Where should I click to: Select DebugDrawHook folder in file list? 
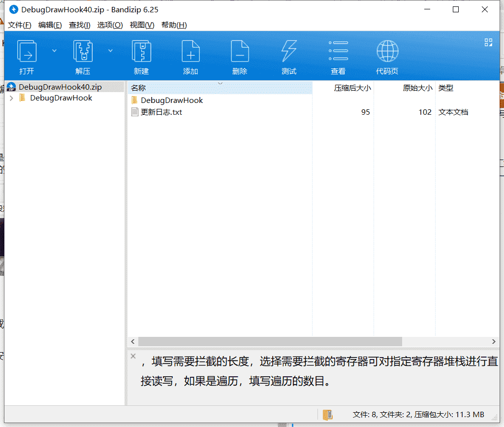(x=172, y=100)
